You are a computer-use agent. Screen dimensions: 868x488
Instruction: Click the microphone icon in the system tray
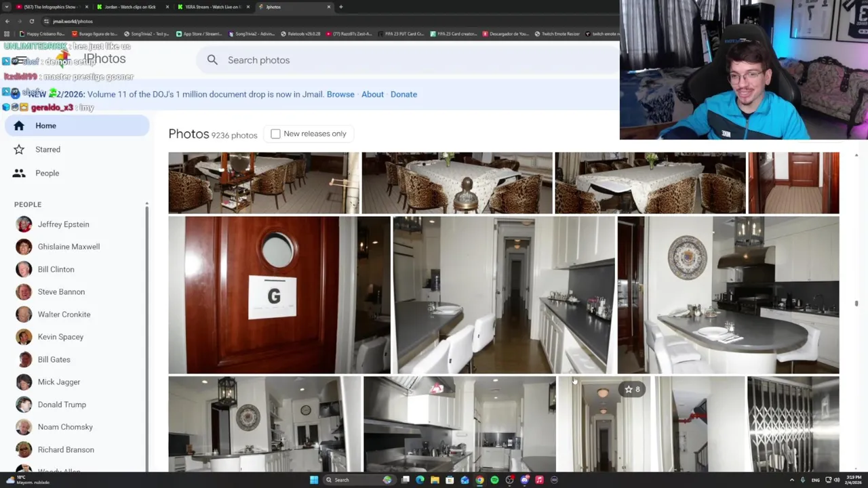click(x=802, y=480)
